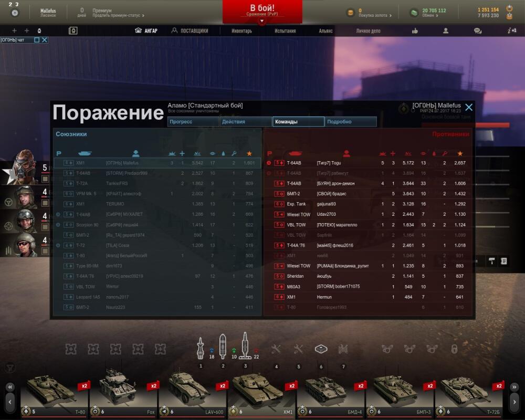The height and width of the screenshot is (420, 525).
Task: Close the Поражение results window
Action: 469,107
